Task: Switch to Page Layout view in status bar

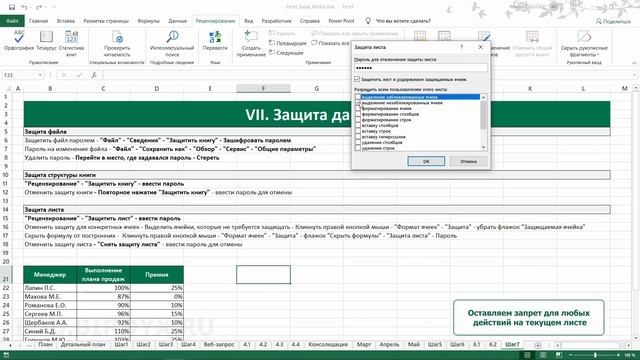Action: point(543,355)
